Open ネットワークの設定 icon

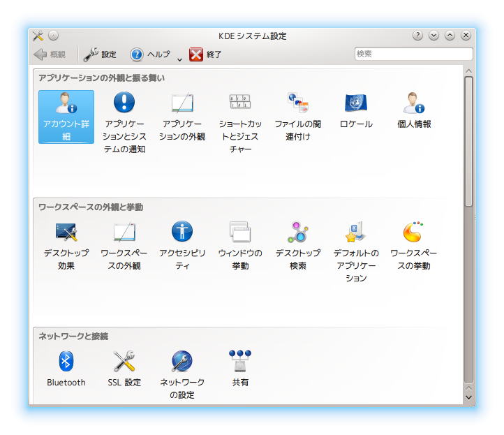(181, 361)
